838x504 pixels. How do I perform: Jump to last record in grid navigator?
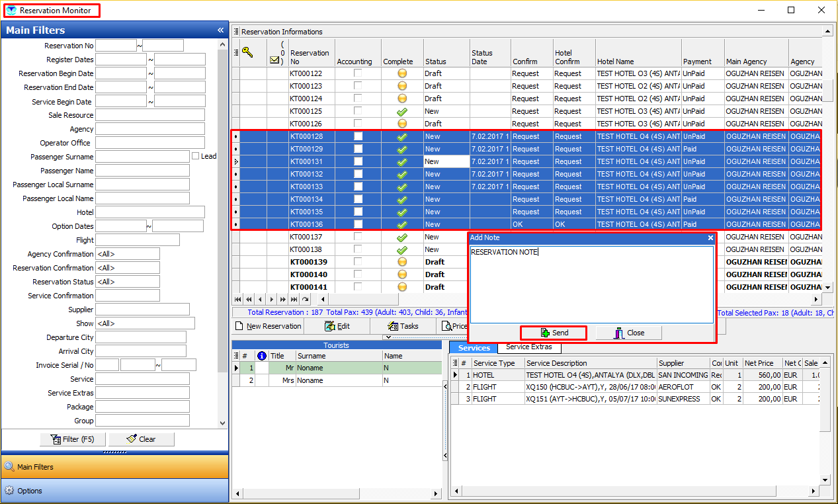point(294,300)
